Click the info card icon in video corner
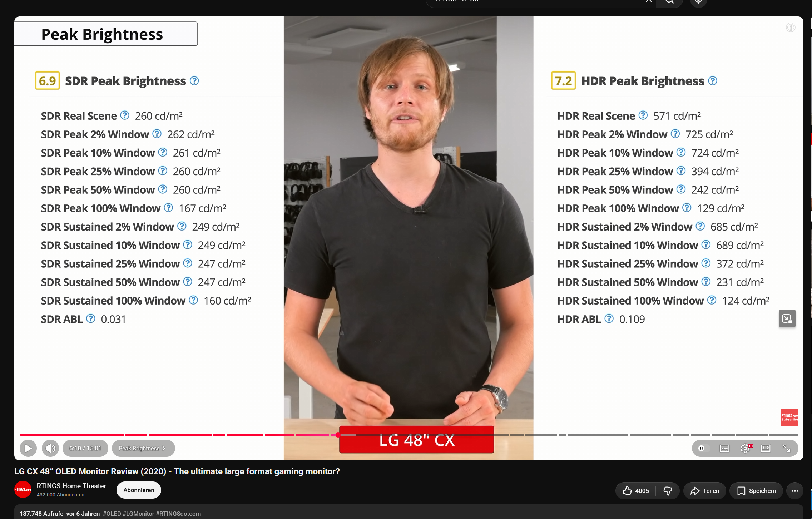Screen dimensions: 812x519 pos(791,28)
